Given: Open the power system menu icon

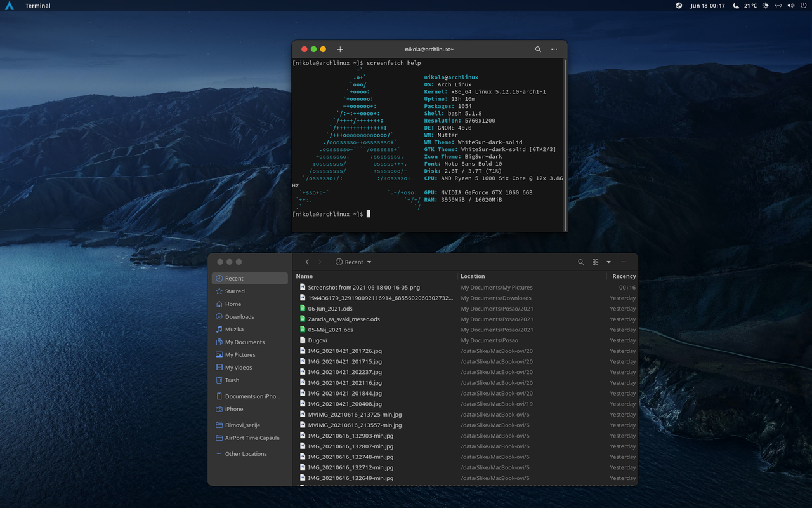Looking at the screenshot, I should [x=802, y=6].
